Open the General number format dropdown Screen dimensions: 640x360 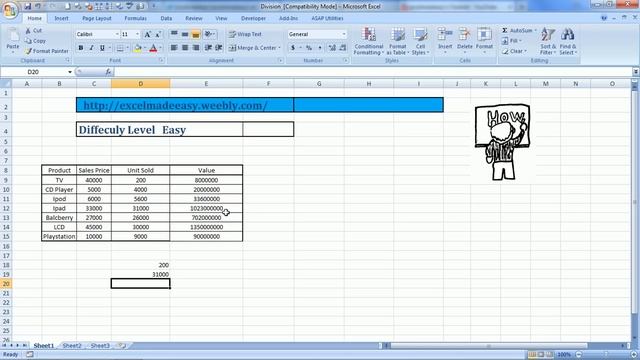344,34
